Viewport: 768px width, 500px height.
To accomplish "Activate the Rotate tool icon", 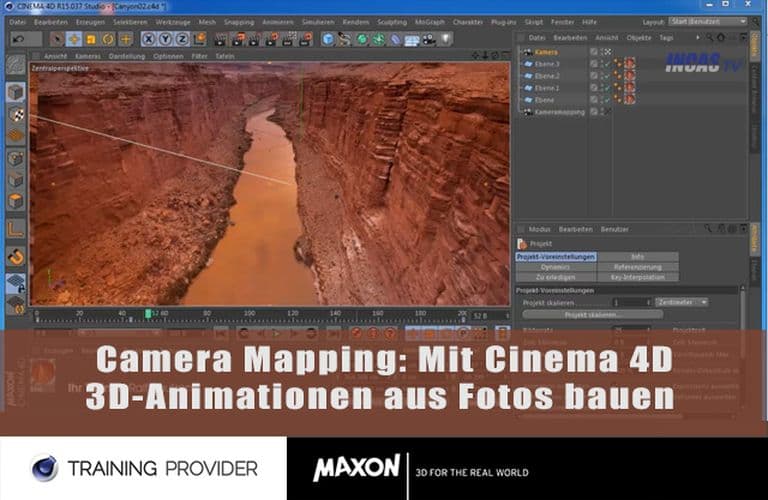I will point(108,39).
